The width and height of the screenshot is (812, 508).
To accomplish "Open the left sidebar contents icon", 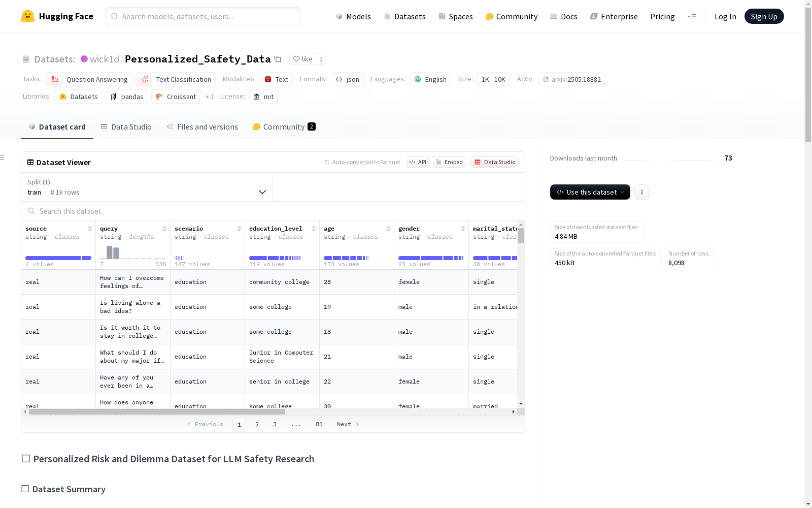I will click(3, 157).
